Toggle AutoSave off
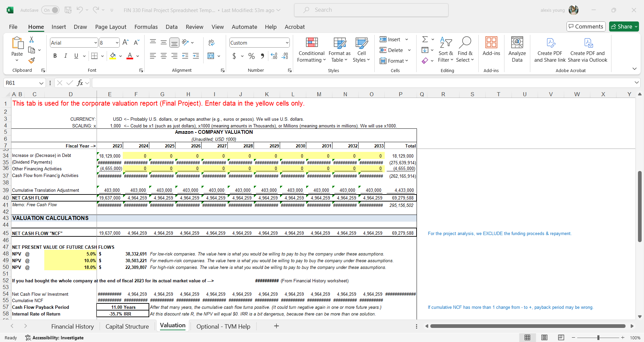This screenshot has height=342, width=644. (x=50, y=10)
